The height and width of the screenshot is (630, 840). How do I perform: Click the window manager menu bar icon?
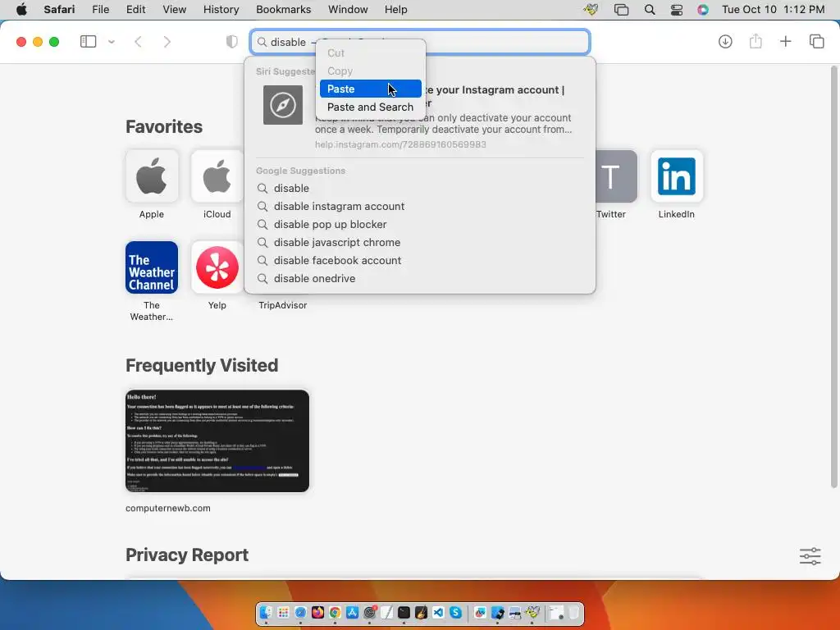(x=621, y=10)
